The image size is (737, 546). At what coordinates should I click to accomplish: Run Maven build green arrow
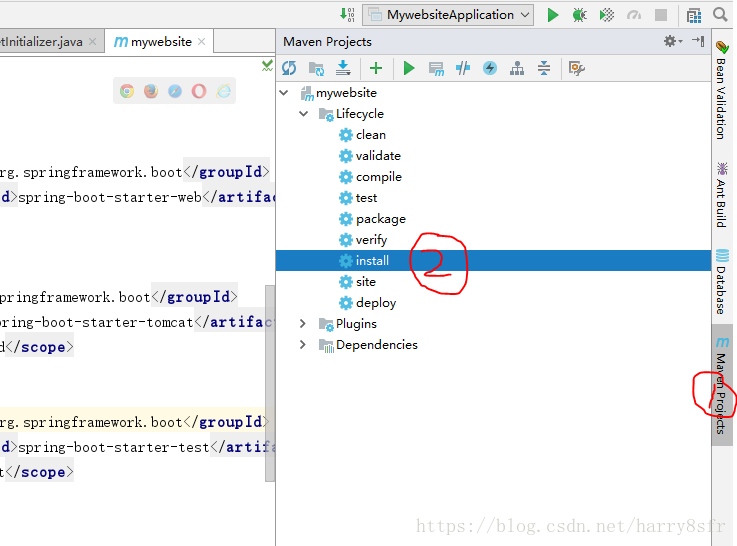tap(409, 69)
